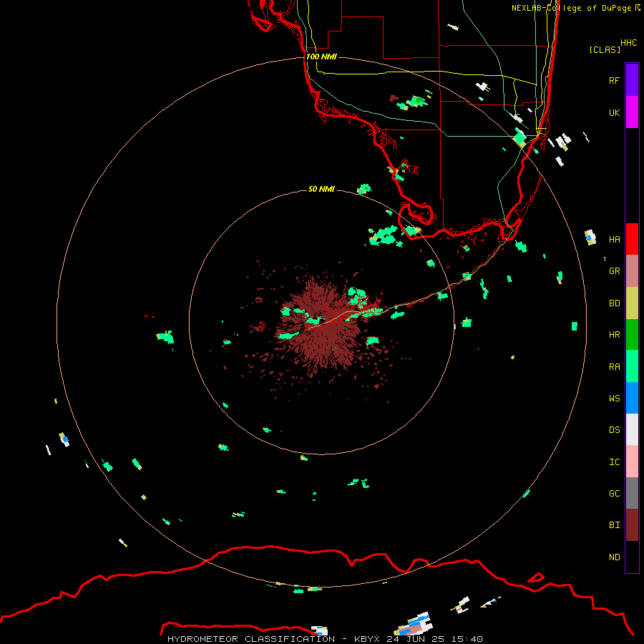Click the UK magenta legend swatch
Image resolution: width=644 pixels, height=644 pixels.
(632, 112)
